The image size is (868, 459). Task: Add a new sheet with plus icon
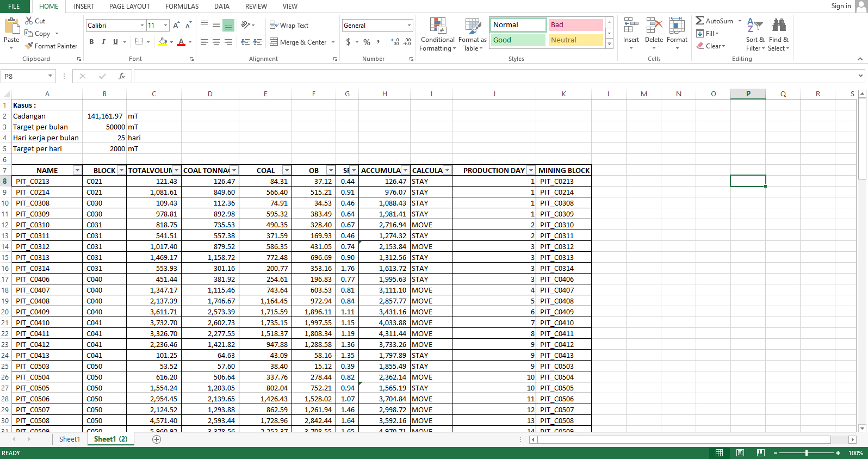tap(157, 439)
